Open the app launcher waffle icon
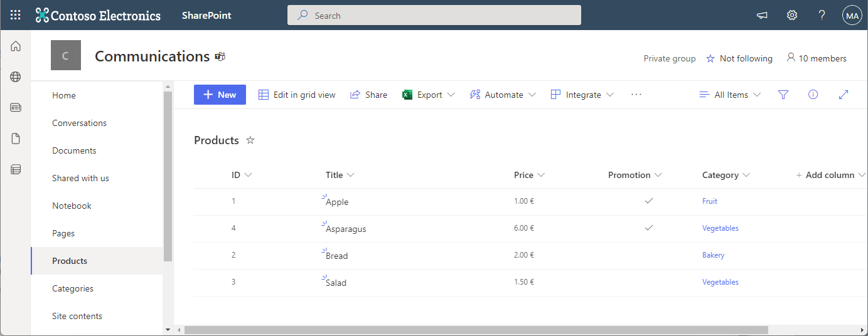 pos(15,15)
